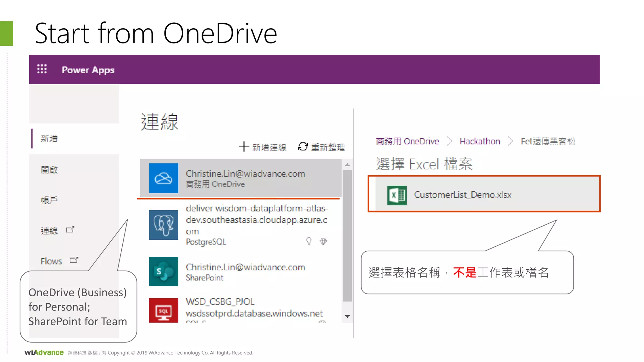Click the refresh icon for 重新整理

pos(303,146)
